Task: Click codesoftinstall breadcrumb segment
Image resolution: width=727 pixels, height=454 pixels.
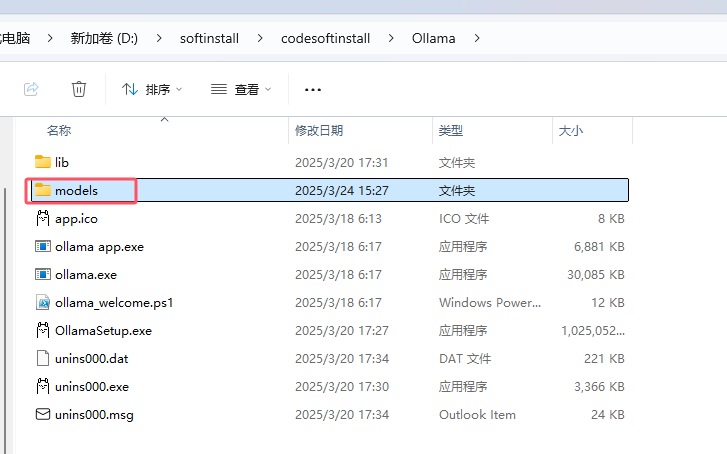Action: 325,38
